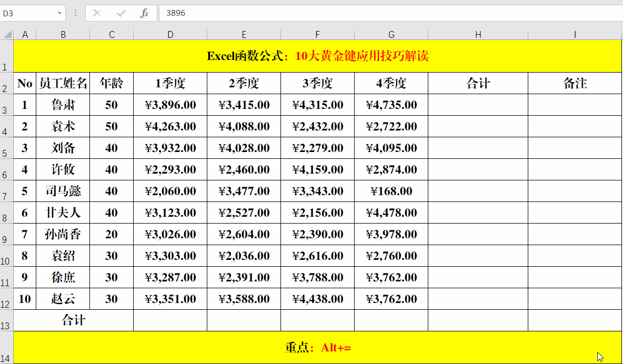The image size is (623, 364).
Task: Select row 13 header
Action: [7, 320]
